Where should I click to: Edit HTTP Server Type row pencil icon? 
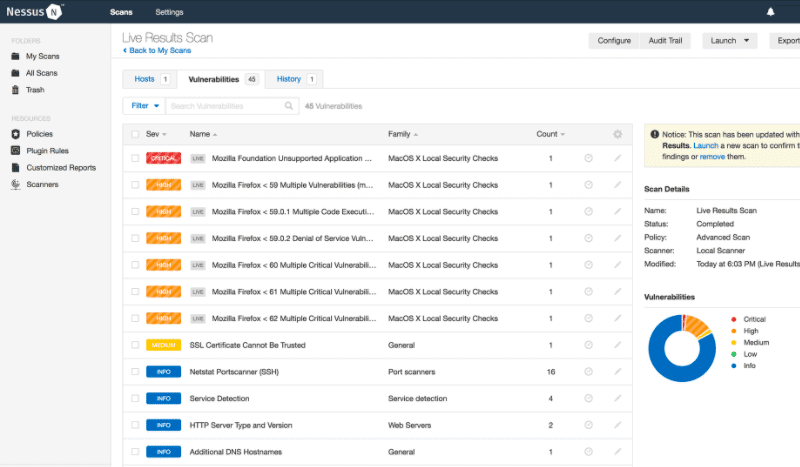click(x=617, y=425)
